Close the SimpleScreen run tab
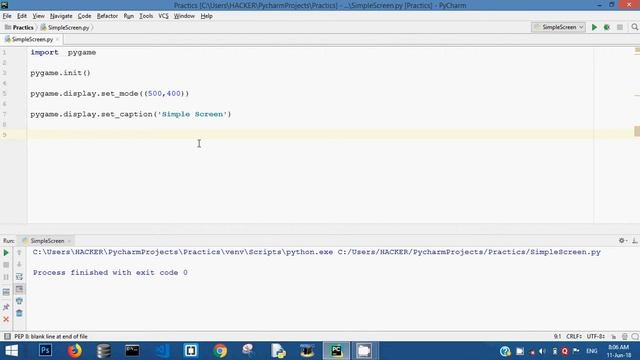 69,241
